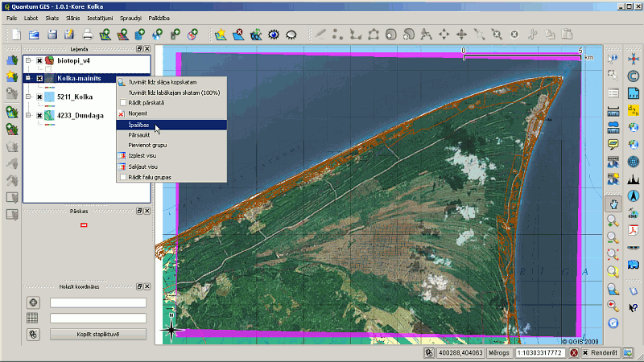Click the Open Attribute Table icon
Screen dimensions: 644x362
[x=613, y=93]
